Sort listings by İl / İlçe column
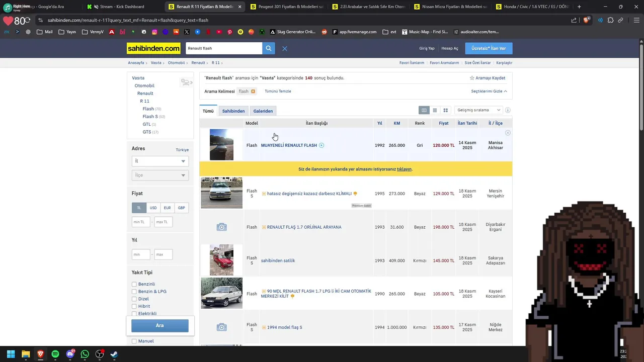The image size is (644, 362). tap(495, 123)
